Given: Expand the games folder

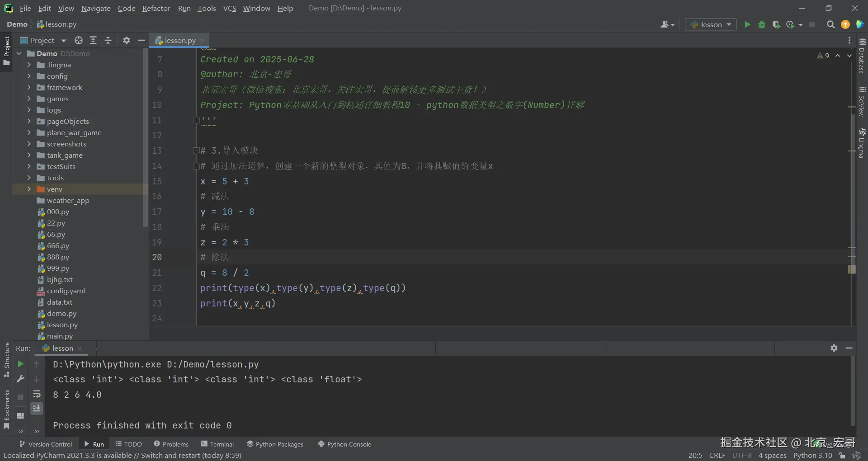Looking at the screenshot, I should pyautogui.click(x=29, y=99).
